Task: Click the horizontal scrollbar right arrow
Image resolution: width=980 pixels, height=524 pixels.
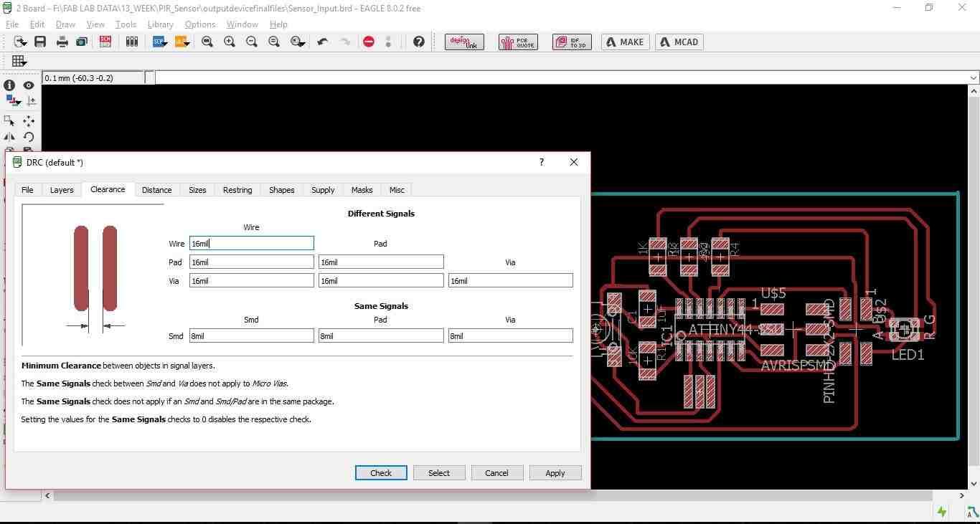Action: [x=962, y=495]
